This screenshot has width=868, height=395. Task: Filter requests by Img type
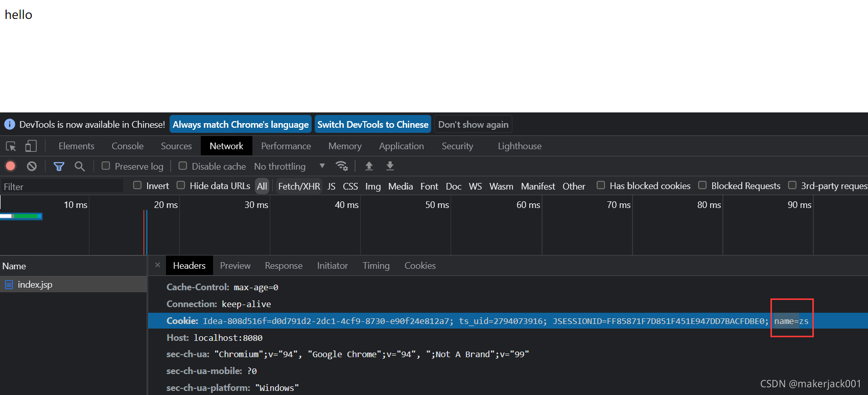373,186
